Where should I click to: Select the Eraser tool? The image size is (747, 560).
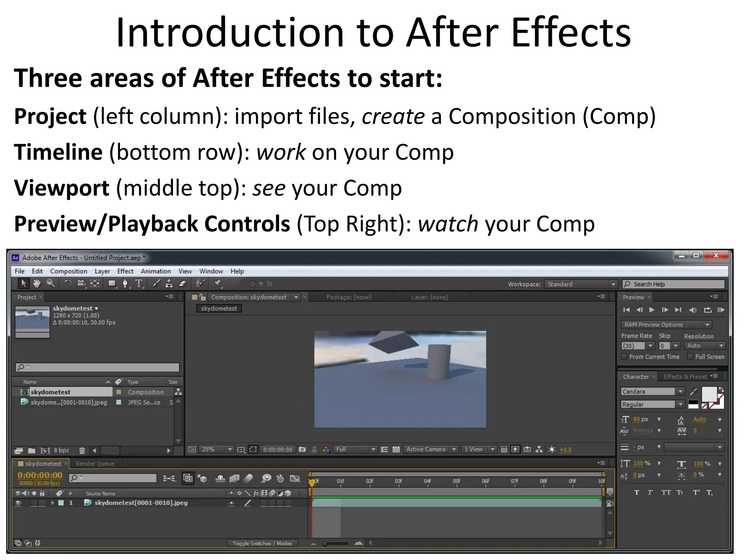point(183,284)
